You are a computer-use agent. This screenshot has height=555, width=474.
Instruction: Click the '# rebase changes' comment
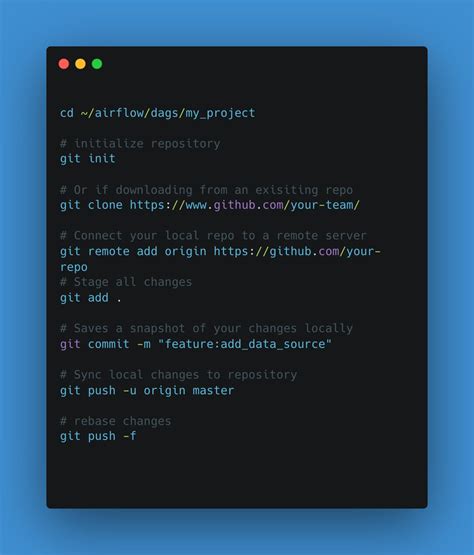tap(115, 421)
